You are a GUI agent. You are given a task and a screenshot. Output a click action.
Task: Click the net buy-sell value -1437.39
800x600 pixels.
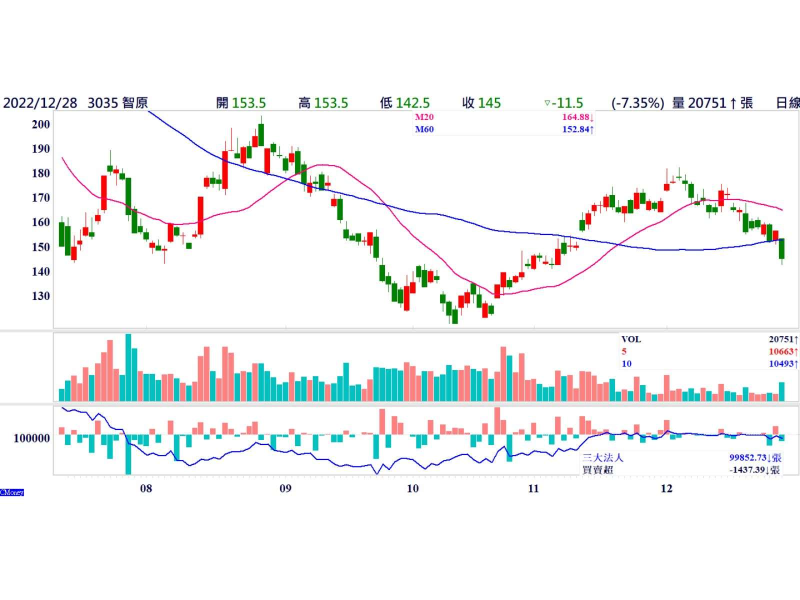pos(755,470)
